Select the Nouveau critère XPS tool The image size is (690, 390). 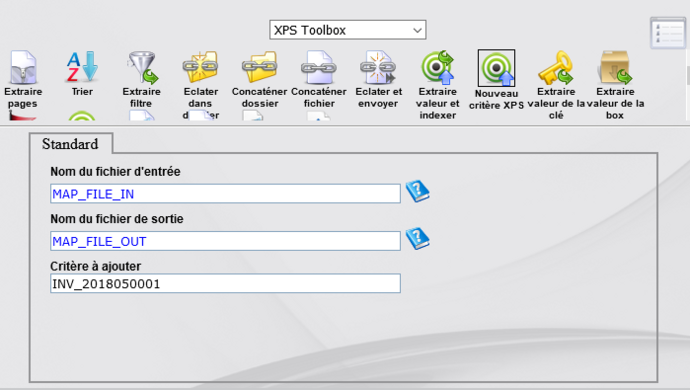[x=496, y=80]
